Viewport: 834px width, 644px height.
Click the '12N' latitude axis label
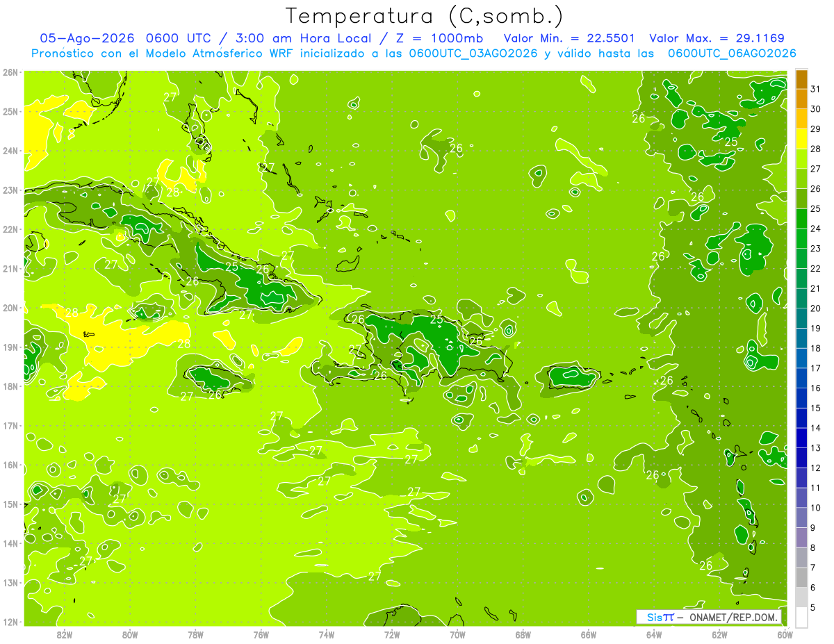(10, 622)
